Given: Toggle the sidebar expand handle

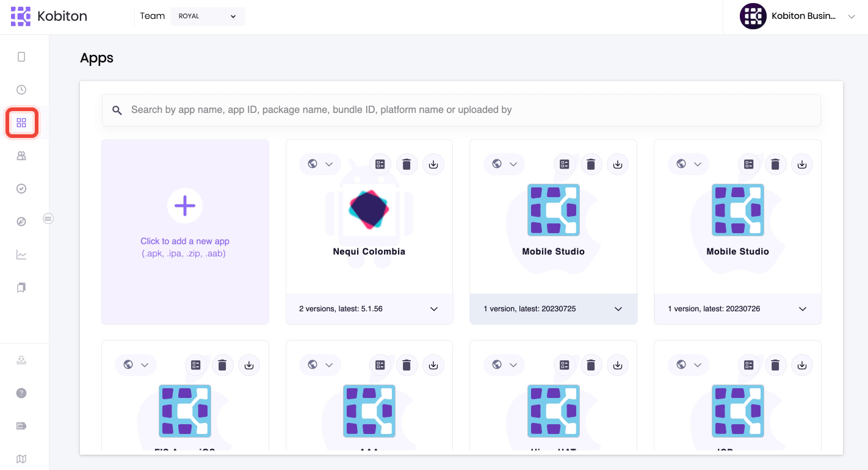Looking at the screenshot, I should tap(48, 219).
